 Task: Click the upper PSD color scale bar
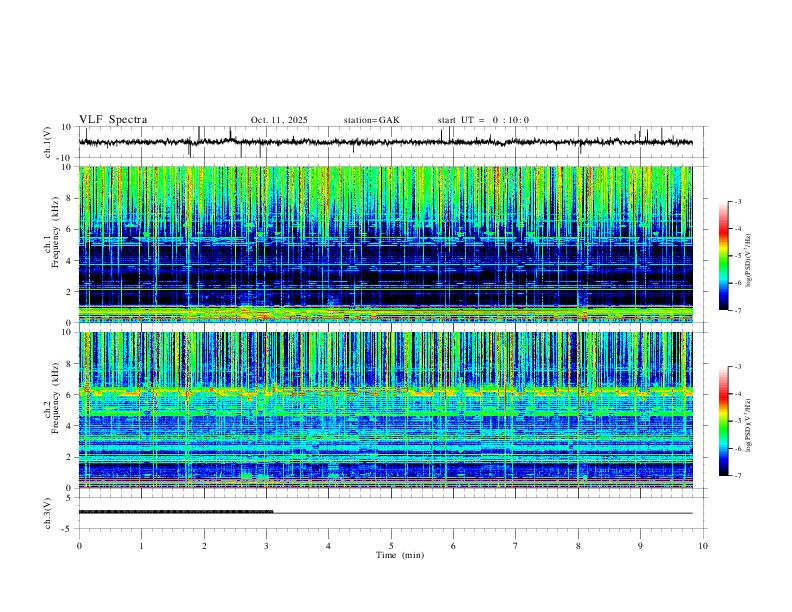(x=724, y=256)
